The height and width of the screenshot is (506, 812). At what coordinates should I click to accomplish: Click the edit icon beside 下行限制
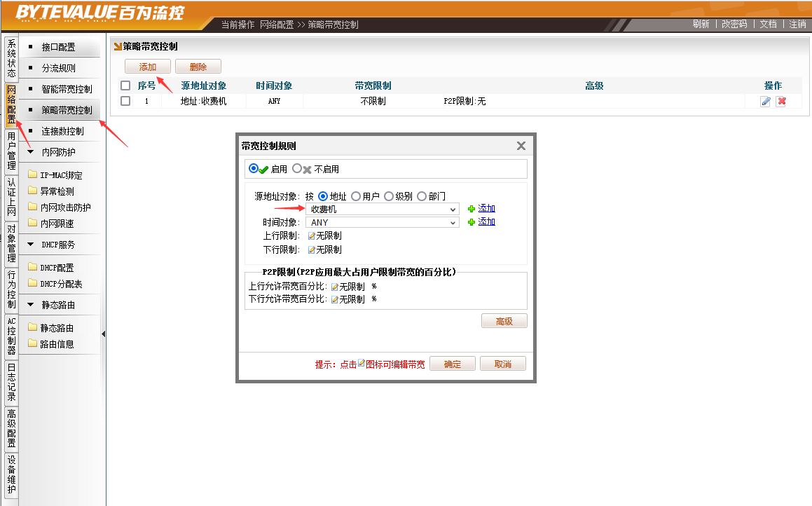pyautogui.click(x=311, y=250)
